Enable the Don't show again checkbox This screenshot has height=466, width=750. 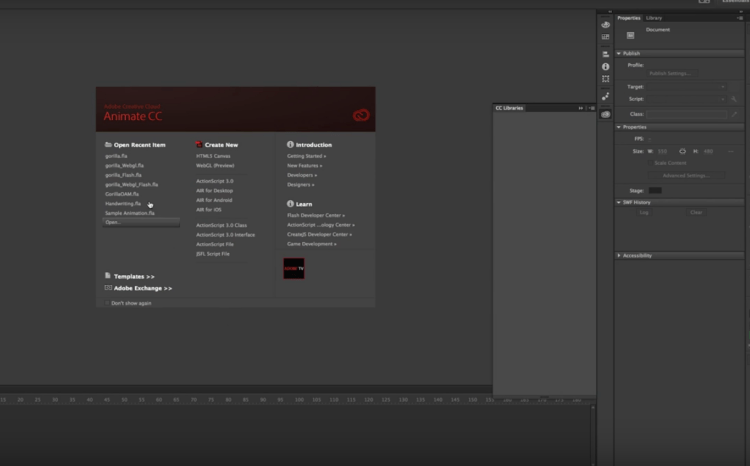pos(107,303)
